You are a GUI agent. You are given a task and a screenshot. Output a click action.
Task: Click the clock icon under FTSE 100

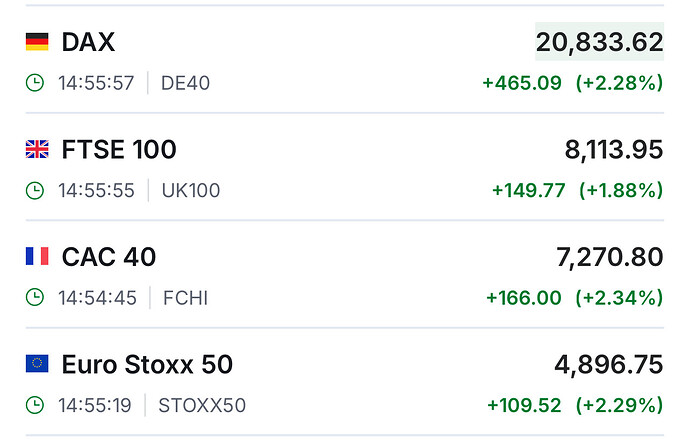point(35,190)
